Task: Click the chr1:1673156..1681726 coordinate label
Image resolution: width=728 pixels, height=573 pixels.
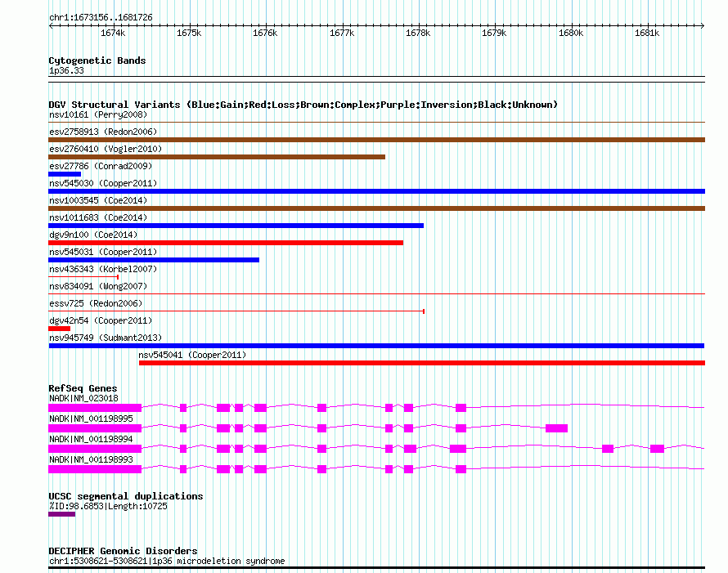Action: click(x=101, y=17)
